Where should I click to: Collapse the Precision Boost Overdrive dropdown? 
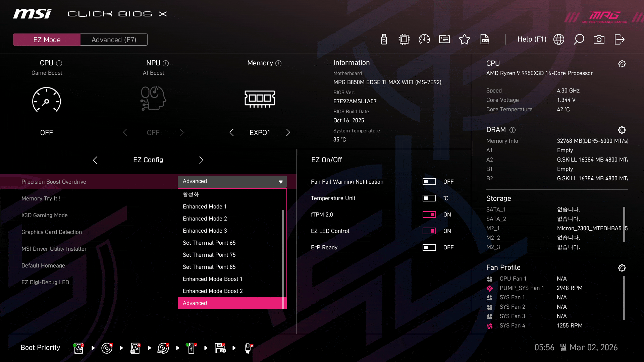[232, 181]
